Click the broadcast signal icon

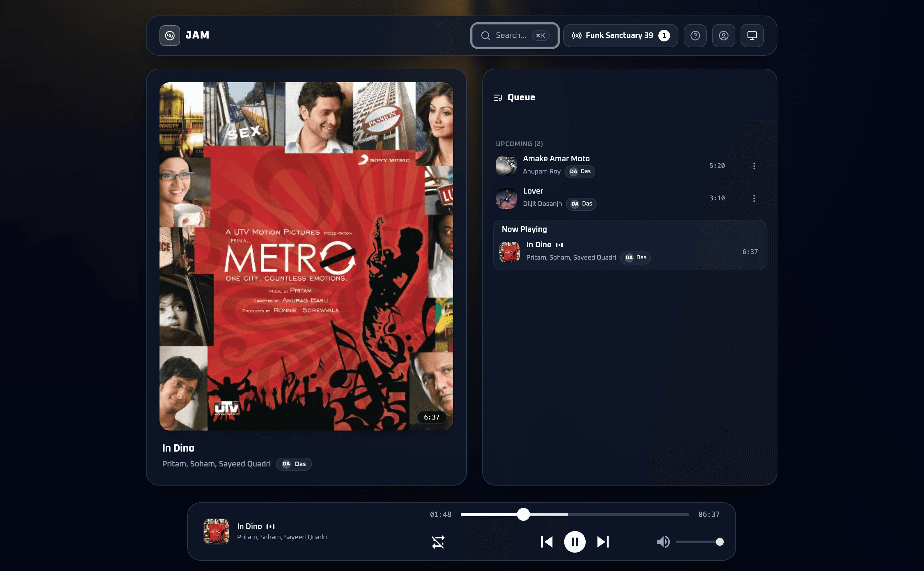coord(577,36)
